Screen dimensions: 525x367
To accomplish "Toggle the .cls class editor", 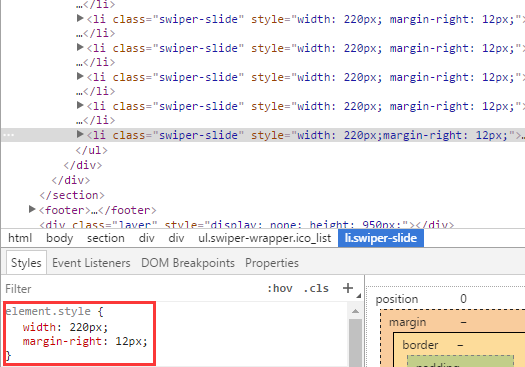I will click(x=316, y=288).
